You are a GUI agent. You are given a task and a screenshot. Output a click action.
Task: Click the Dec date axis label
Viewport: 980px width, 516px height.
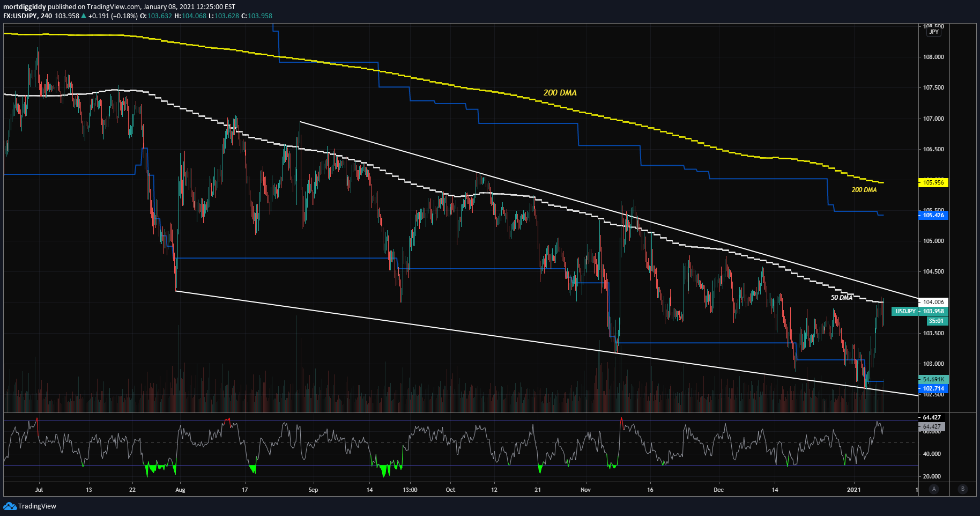pyautogui.click(x=718, y=490)
